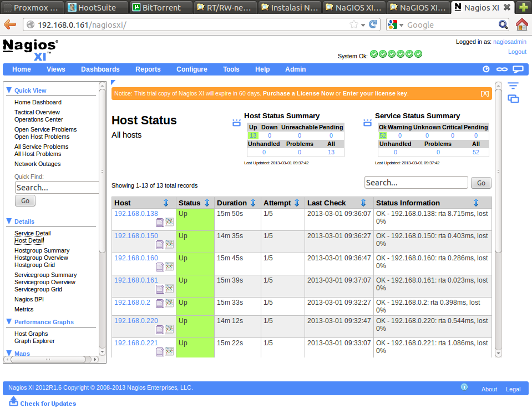Click the popout windows icon at right edge
This screenshot has width=532, height=413.
click(x=513, y=99)
